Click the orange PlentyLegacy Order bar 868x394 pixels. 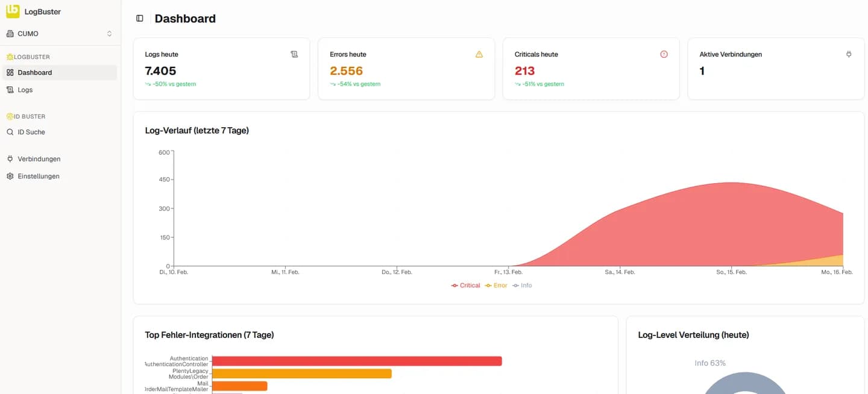coord(302,374)
